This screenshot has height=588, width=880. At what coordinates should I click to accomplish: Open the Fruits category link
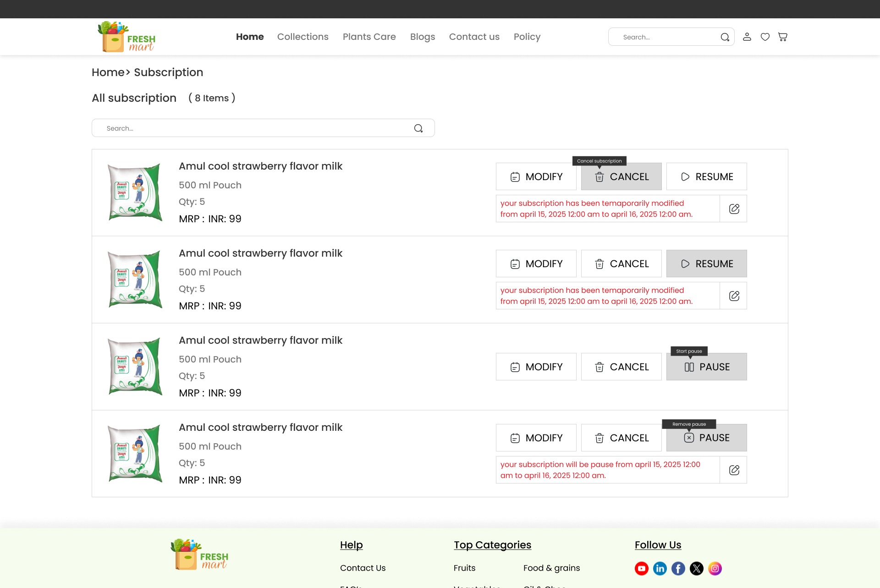pyautogui.click(x=464, y=568)
